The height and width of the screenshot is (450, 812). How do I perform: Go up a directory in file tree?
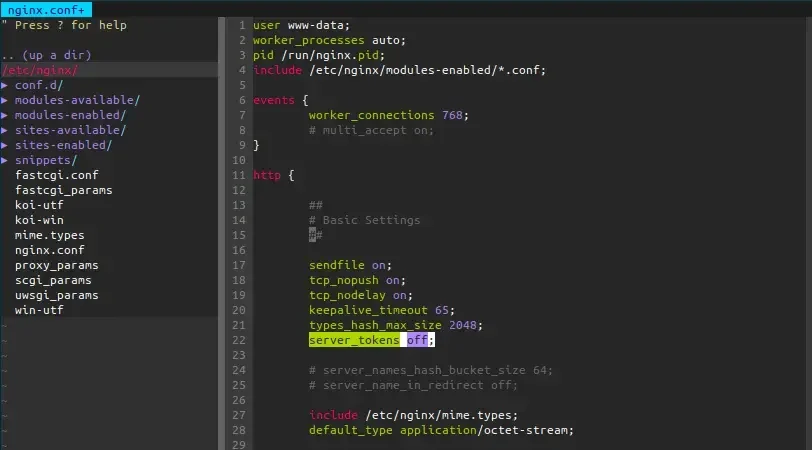coord(47,55)
